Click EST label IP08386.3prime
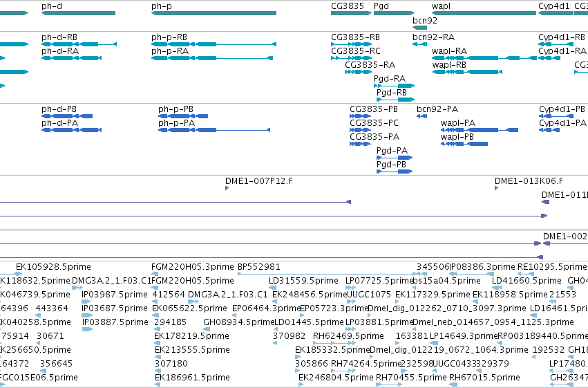This screenshot has height=388, width=588. (x=482, y=267)
